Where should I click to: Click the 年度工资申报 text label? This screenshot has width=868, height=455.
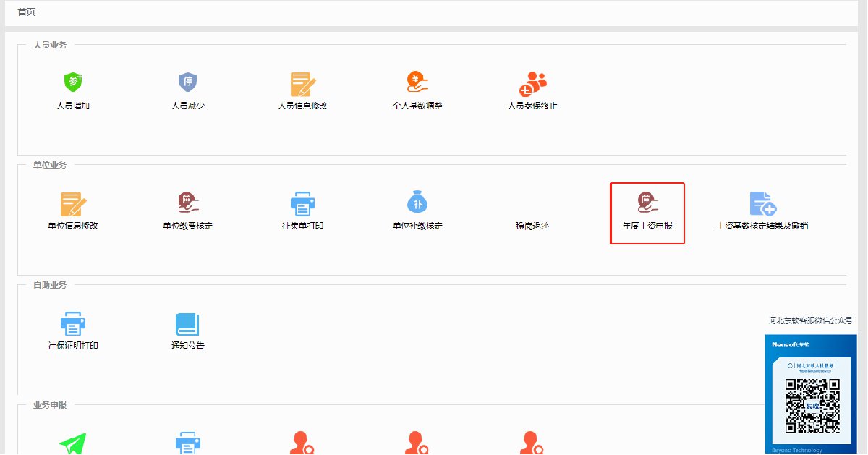point(647,226)
